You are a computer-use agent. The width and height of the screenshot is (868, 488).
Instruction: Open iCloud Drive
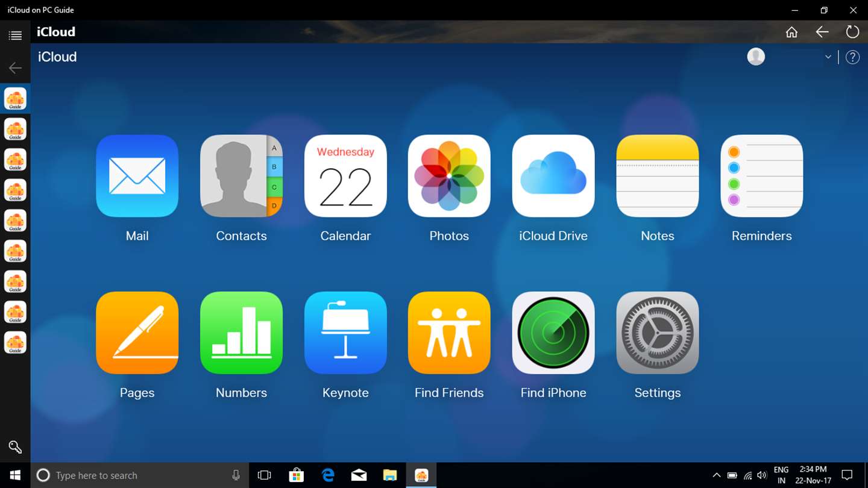pyautogui.click(x=553, y=176)
